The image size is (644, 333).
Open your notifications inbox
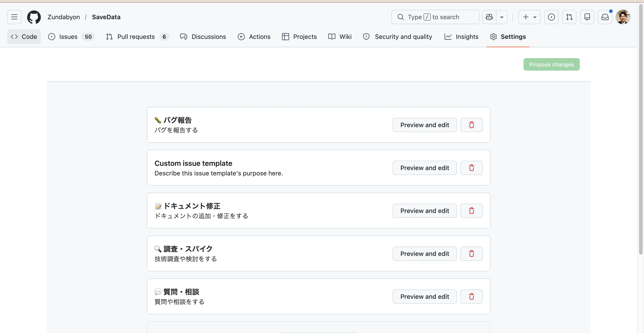click(605, 17)
